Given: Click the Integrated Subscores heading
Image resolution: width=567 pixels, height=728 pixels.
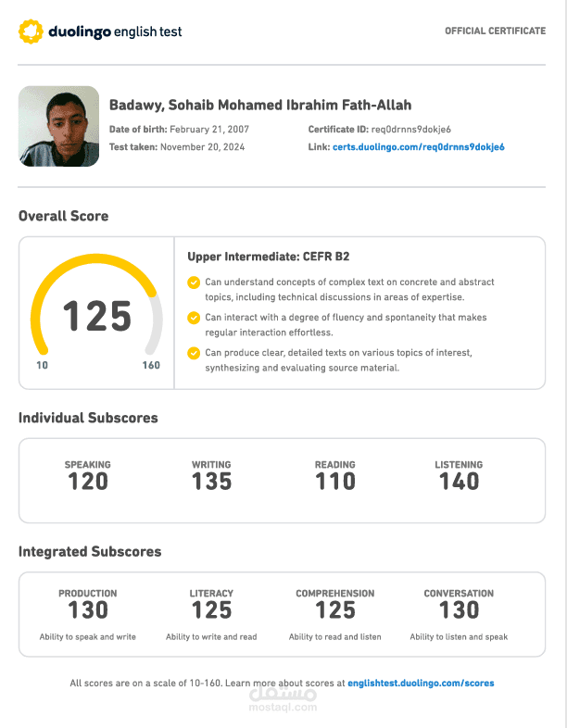Looking at the screenshot, I should pyautogui.click(x=90, y=551).
